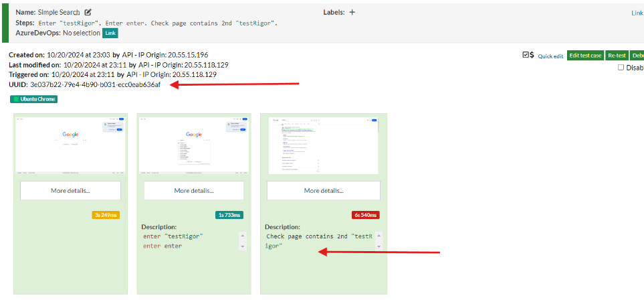Open More details for the first step

[70, 191]
